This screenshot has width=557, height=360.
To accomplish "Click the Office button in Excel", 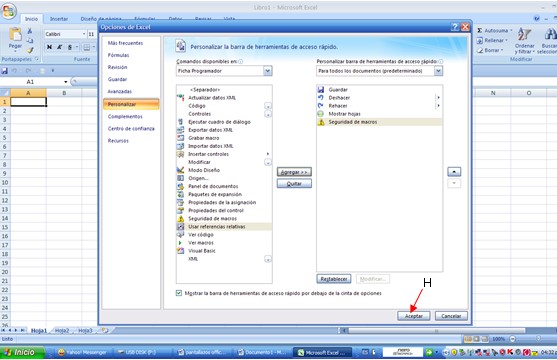I will point(9,11).
